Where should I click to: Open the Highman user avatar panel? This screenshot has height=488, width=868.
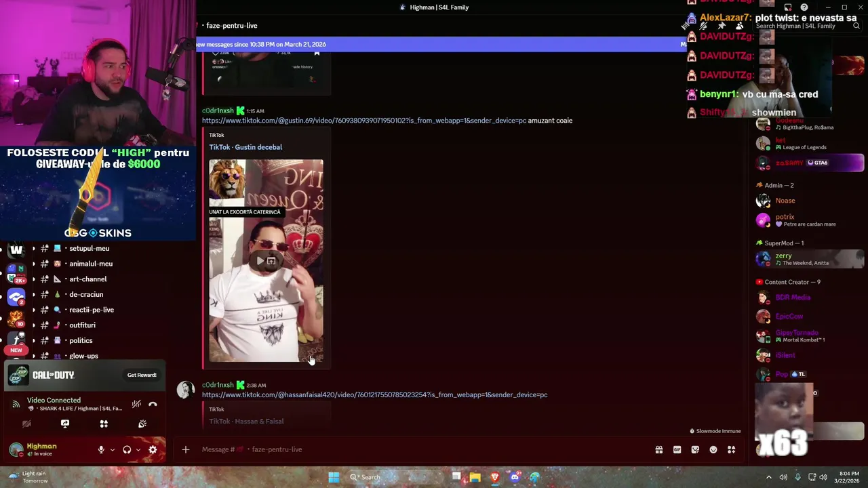16,449
